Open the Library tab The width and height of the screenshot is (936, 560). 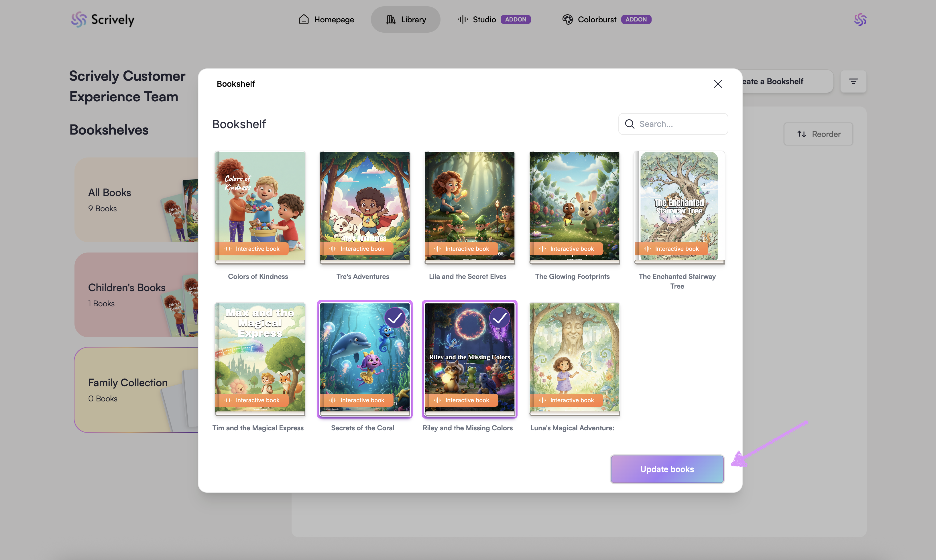405,19
